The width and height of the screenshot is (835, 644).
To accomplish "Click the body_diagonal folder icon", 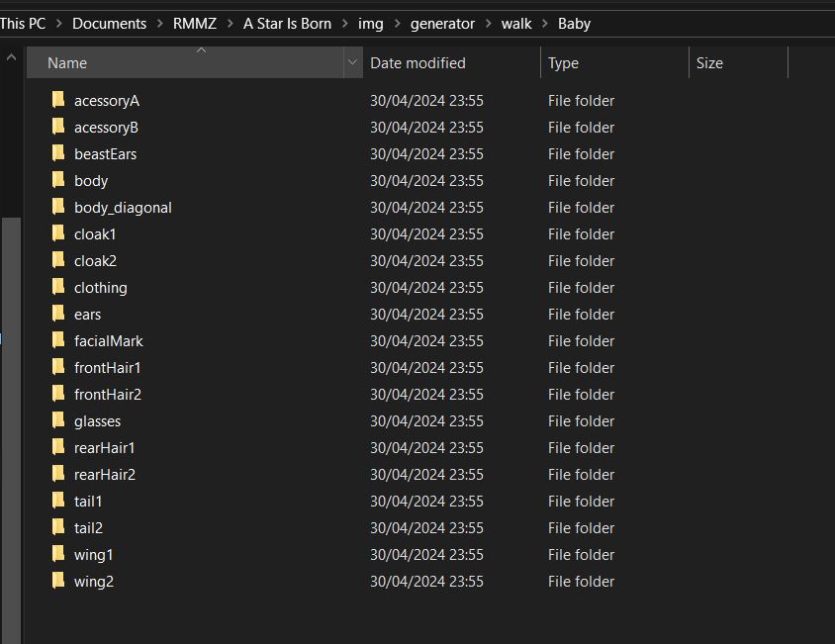I will [58, 206].
